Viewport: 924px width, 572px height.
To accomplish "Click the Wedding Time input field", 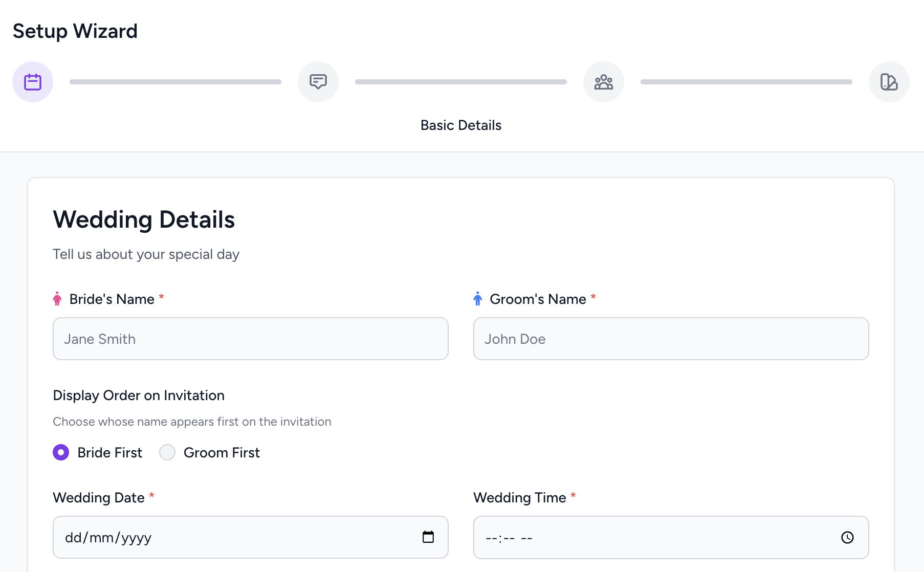I will point(671,537).
